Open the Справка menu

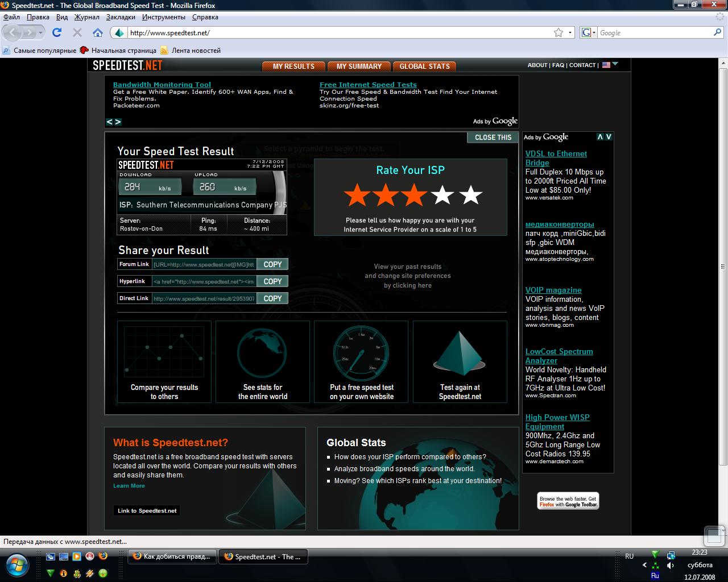click(205, 17)
